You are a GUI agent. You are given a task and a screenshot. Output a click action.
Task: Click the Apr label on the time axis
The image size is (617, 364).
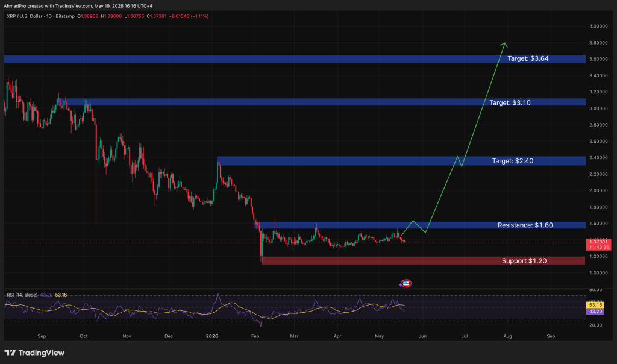pos(337,336)
